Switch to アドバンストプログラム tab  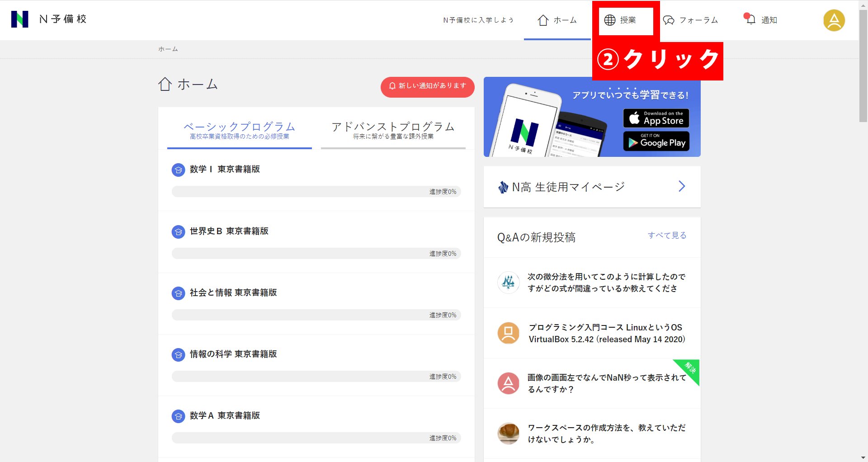(393, 130)
